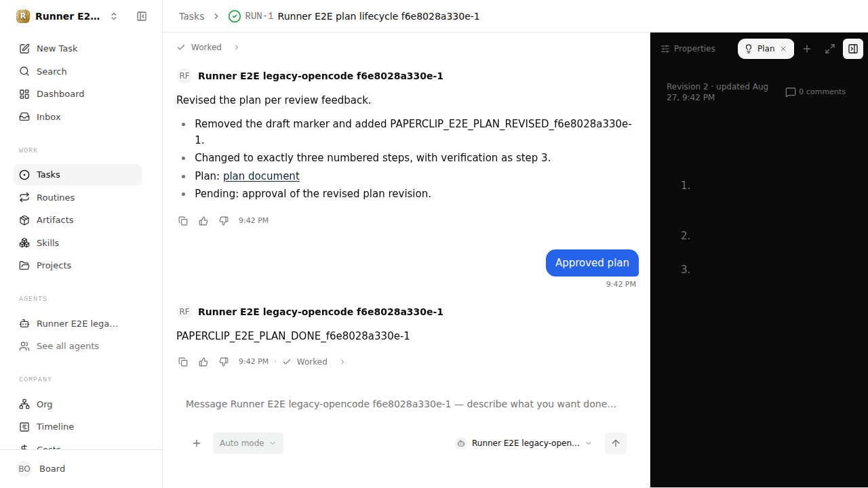
Task: Expand the Worked chevron after 9:42 PM
Action: click(x=342, y=362)
